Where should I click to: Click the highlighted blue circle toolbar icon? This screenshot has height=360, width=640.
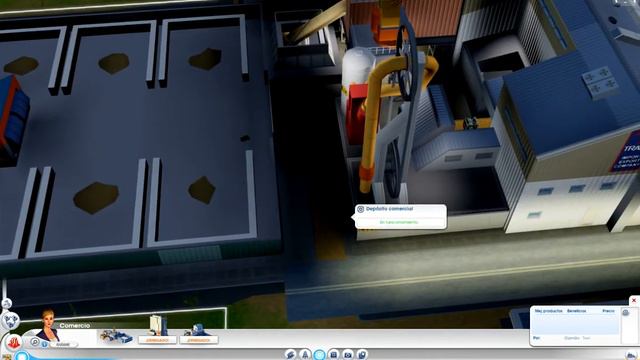(319, 354)
